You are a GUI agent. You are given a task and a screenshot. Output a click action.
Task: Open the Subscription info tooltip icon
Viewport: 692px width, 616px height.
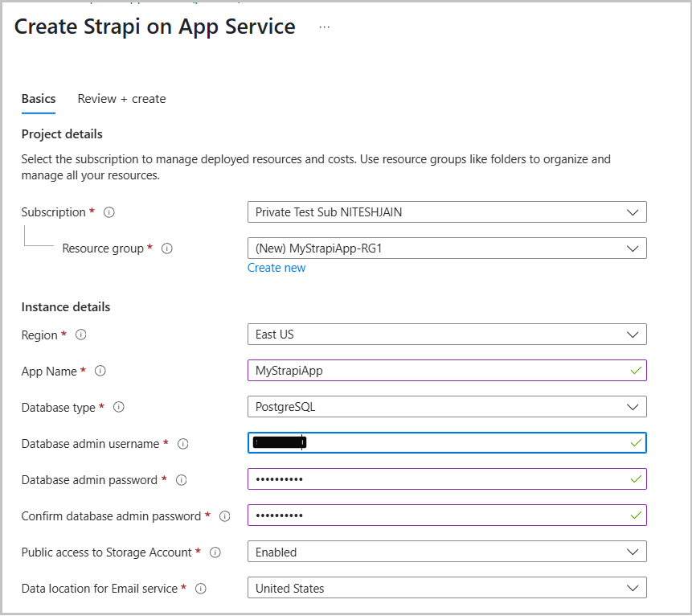[x=109, y=212]
